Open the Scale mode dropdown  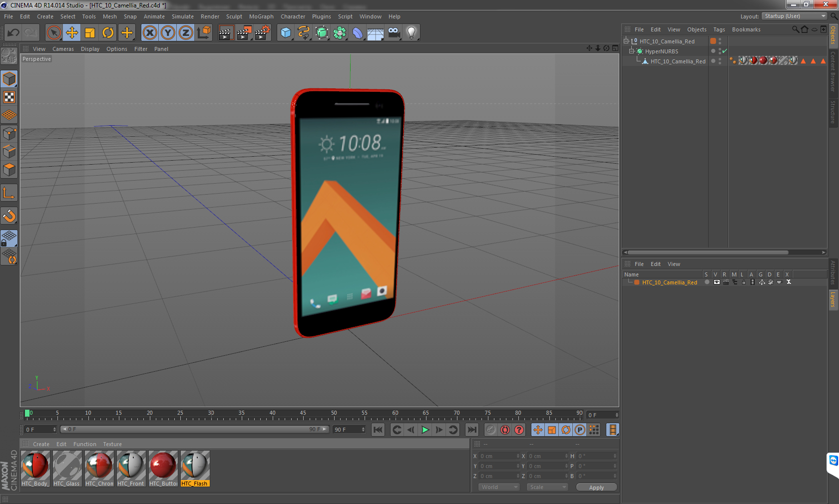(x=547, y=487)
